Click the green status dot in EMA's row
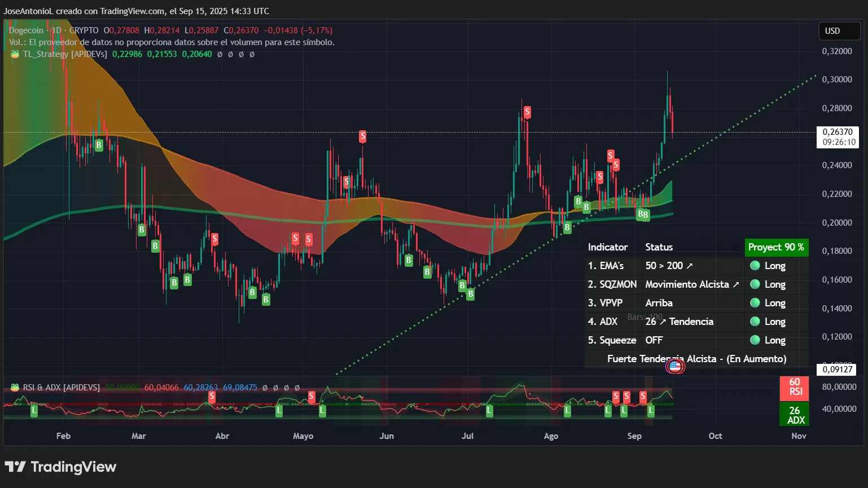 755,266
